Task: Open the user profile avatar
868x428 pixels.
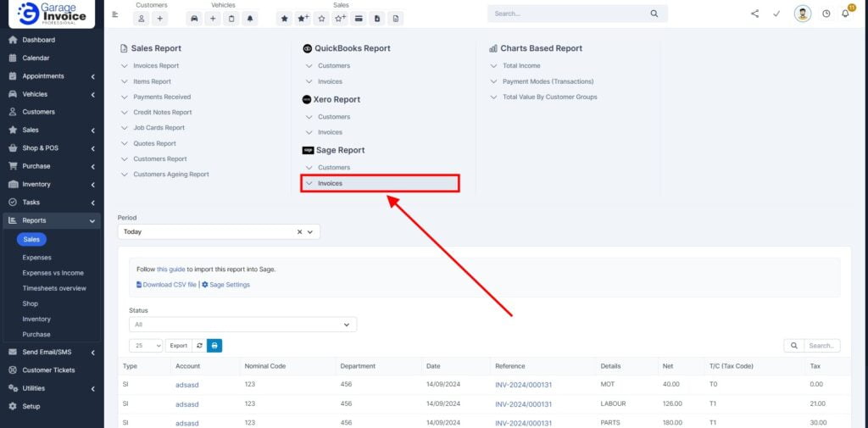Action: [x=803, y=14]
